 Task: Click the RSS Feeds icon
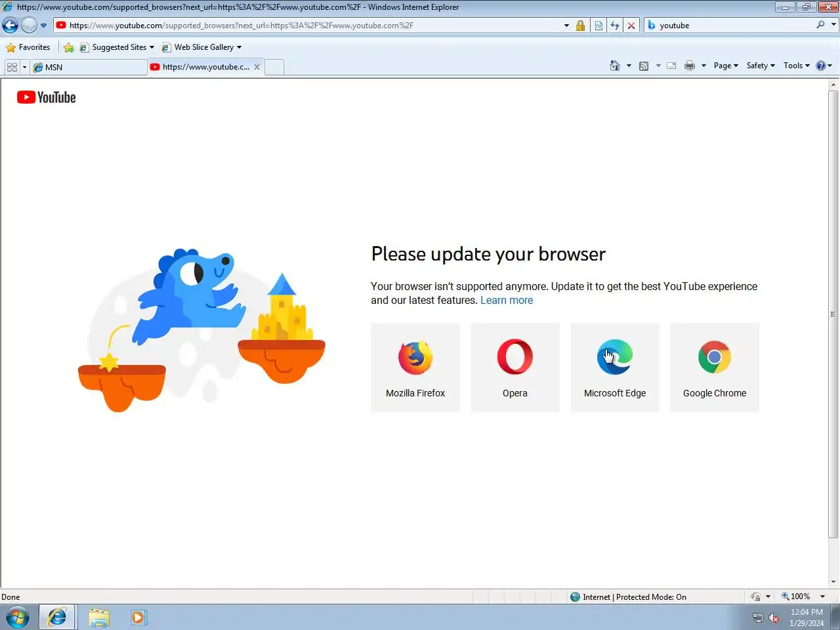click(644, 66)
